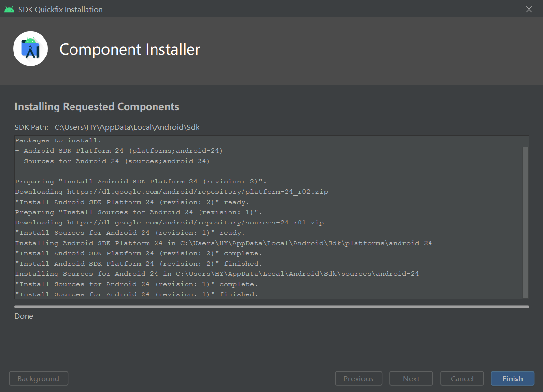Click the Sources for Android 24 'ready.' line

click(130, 233)
